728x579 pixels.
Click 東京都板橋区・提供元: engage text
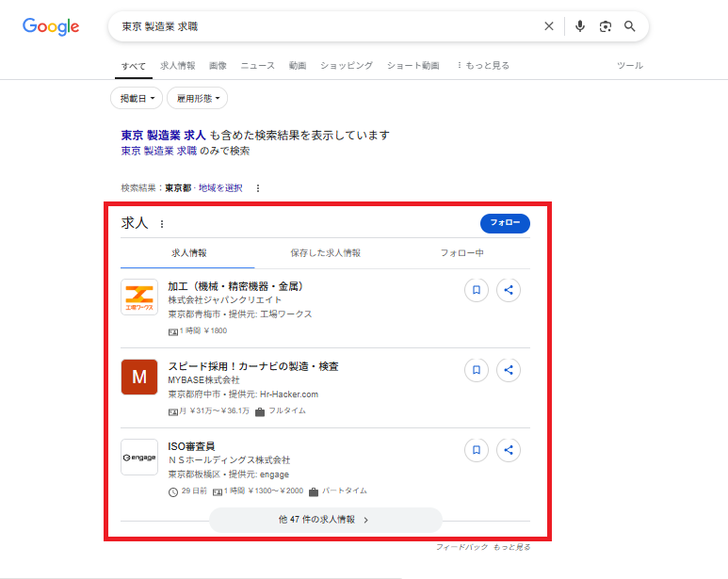click(229, 474)
